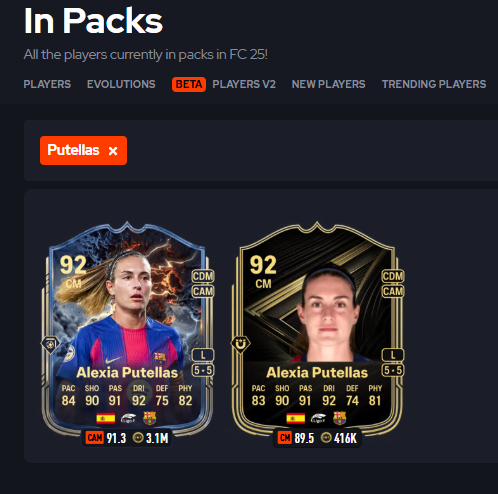498x494 pixels.
Task: Open the black-gold Alexia Putellas card
Action: (317, 328)
